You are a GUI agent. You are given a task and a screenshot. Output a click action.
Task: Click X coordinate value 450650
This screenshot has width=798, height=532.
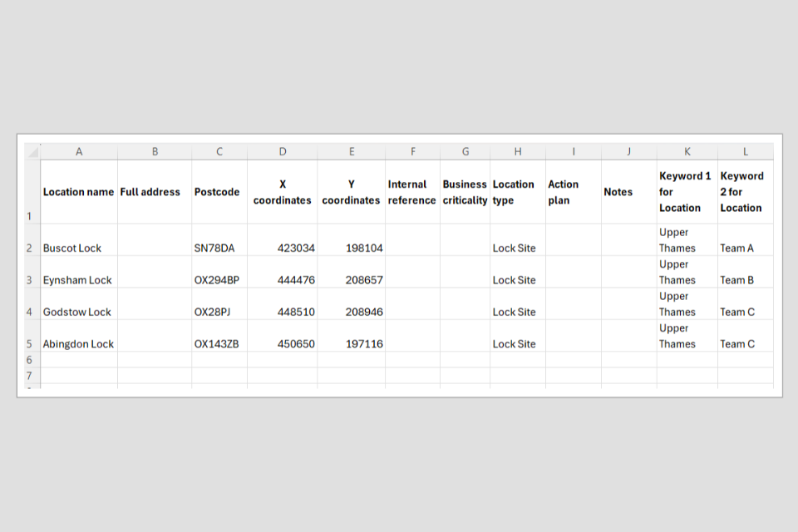pyautogui.click(x=283, y=343)
